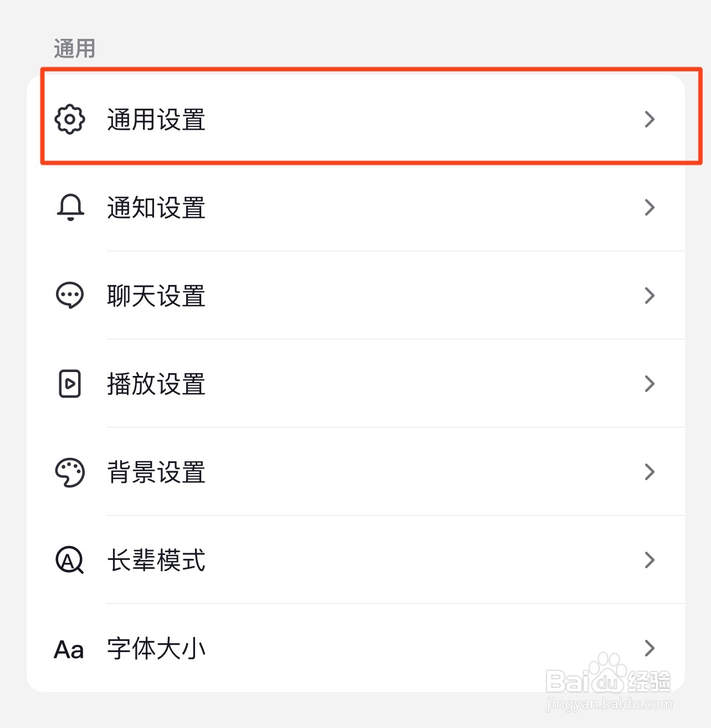The width and height of the screenshot is (711, 728).
Task: Click the chat bubble icon for 聊天设置
Action: pos(69,296)
